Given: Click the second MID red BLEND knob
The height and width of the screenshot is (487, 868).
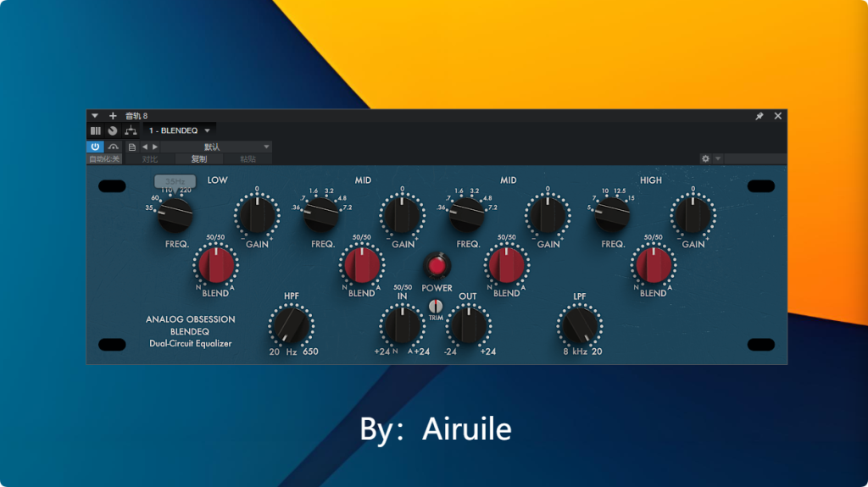Looking at the screenshot, I should point(507,265).
